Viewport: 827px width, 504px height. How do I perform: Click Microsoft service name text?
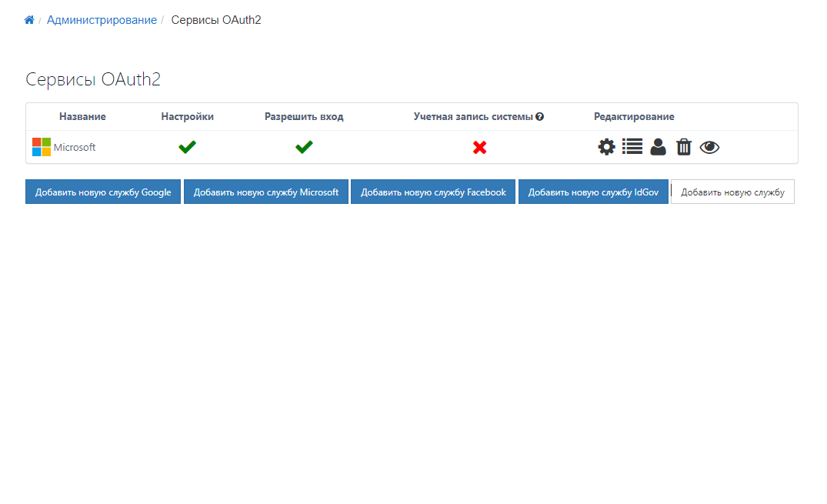pos(75,147)
